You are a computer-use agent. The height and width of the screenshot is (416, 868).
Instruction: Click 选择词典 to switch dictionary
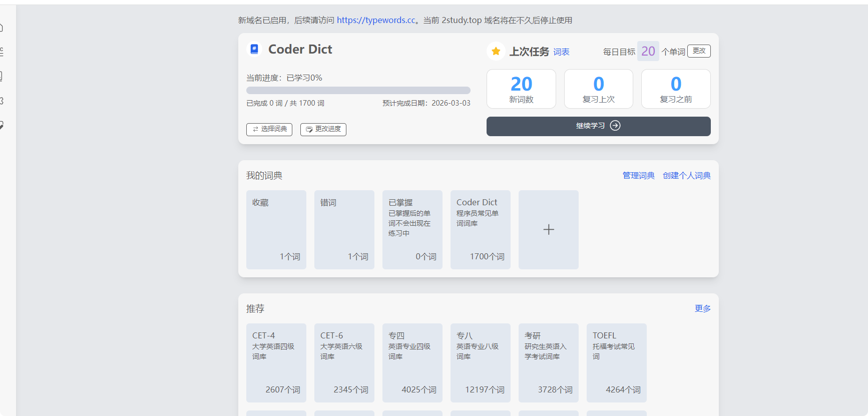tap(269, 129)
